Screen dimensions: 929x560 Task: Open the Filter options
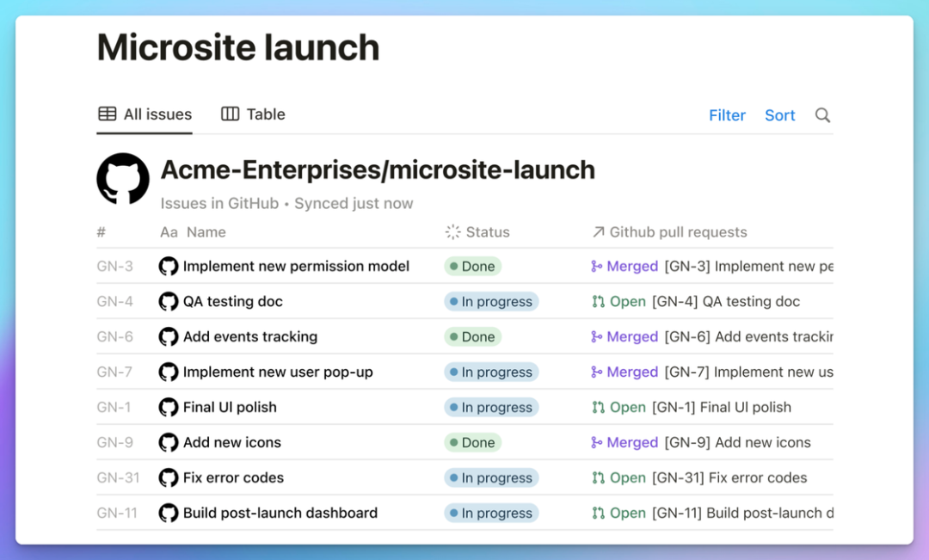pyautogui.click(x=727, y=115)
